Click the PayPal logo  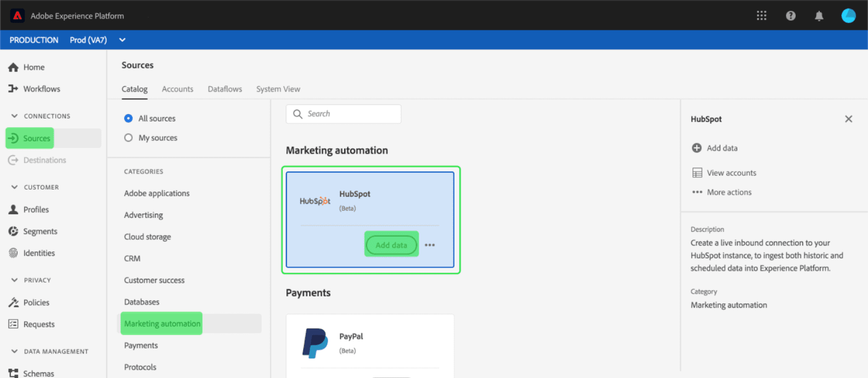point(315,343)
